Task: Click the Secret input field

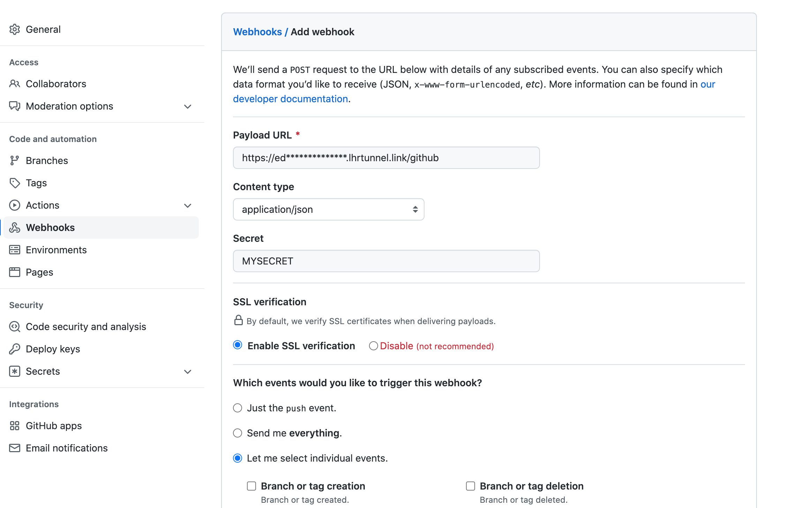Action: (386, 261)
